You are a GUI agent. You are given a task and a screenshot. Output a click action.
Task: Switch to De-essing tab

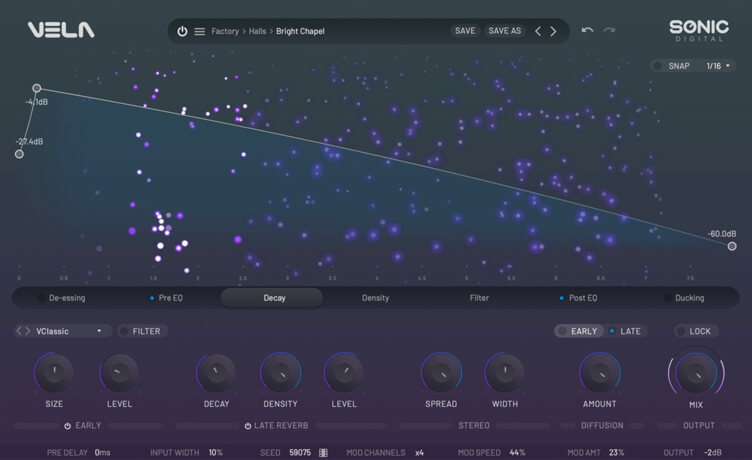tap(67, 298)
